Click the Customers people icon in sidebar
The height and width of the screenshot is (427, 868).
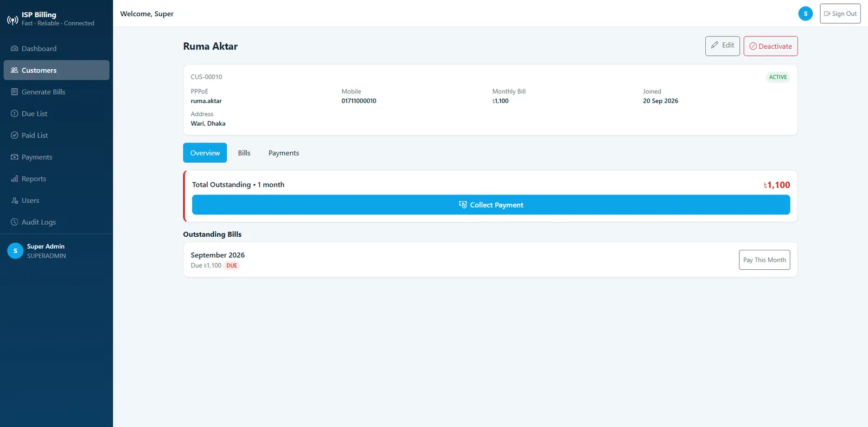[15, 70]
